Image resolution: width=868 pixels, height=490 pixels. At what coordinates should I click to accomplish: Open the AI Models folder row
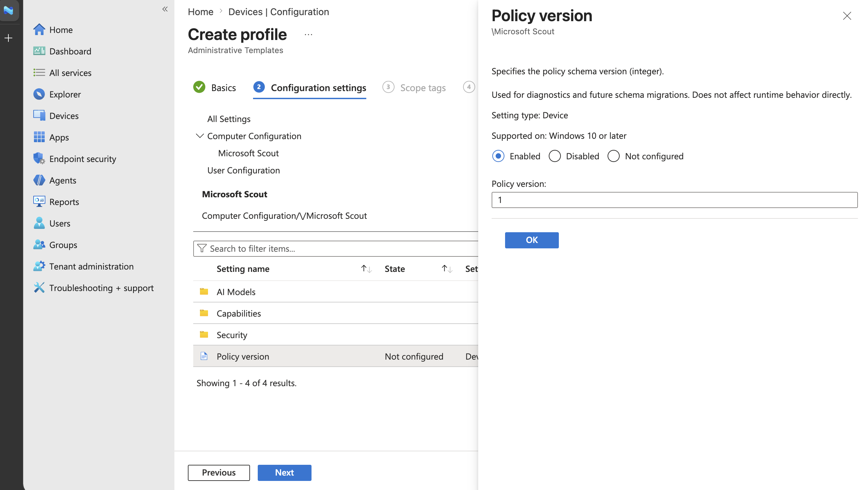pos(336,291)
